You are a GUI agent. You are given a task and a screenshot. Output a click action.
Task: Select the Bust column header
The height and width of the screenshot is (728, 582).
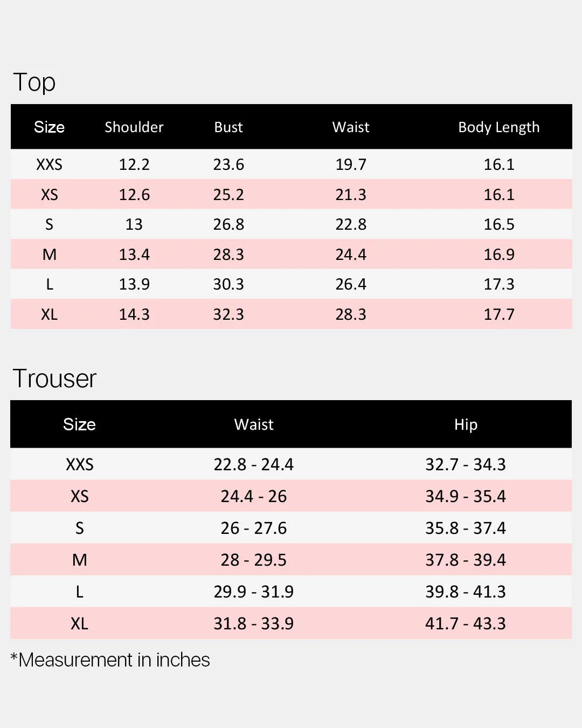(x=228, y=127)
